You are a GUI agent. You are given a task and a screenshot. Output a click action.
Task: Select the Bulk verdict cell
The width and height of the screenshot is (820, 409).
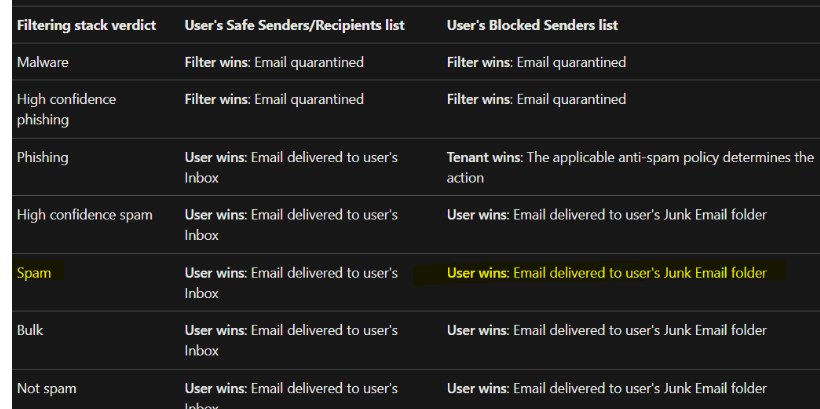(x=30, y=331)
